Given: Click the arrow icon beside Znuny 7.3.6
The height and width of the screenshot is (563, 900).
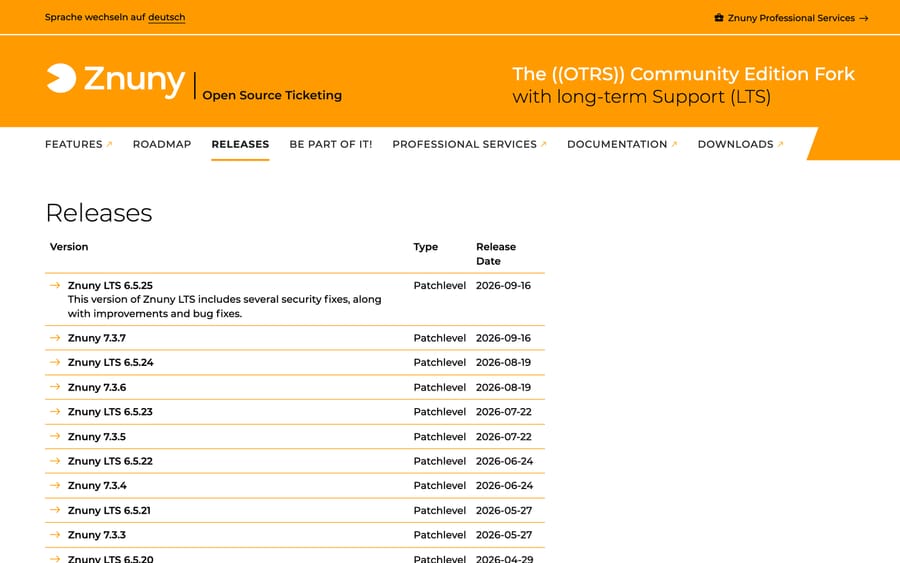Looking at the screenshot, I should [55, 387].
